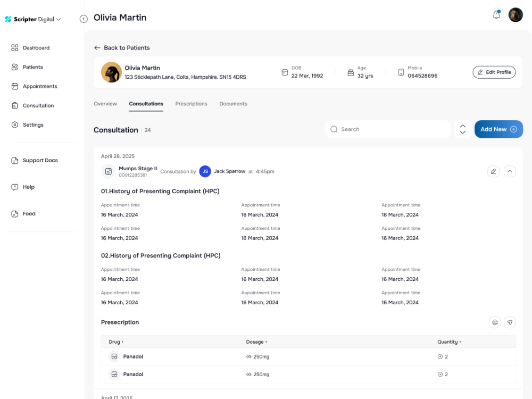The image size is (532, 399).
Task: Click the search magnifier icon
Action: click(334, 129)
